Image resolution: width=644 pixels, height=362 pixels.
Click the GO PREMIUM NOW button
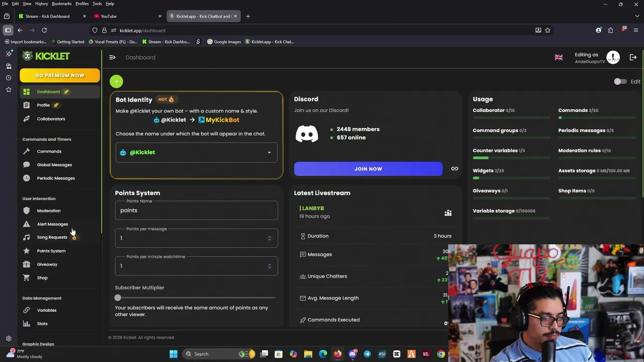[60, 75]
